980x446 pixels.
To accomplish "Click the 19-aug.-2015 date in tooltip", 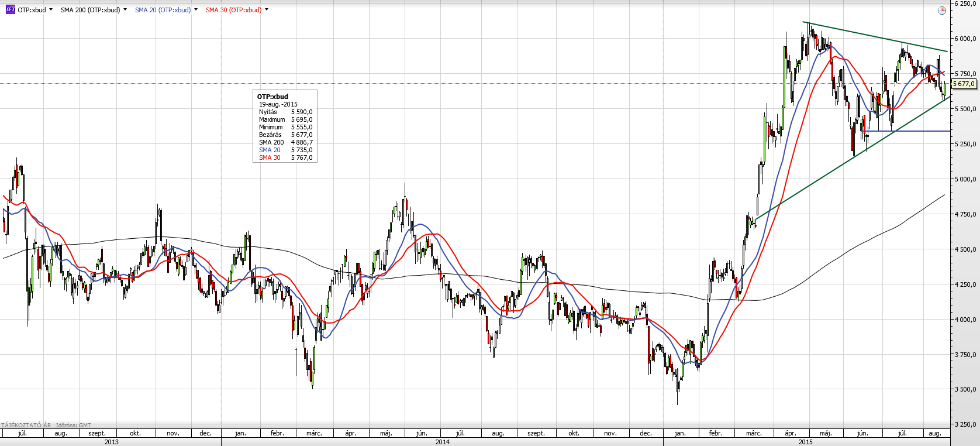I will [x=278, y=104].
